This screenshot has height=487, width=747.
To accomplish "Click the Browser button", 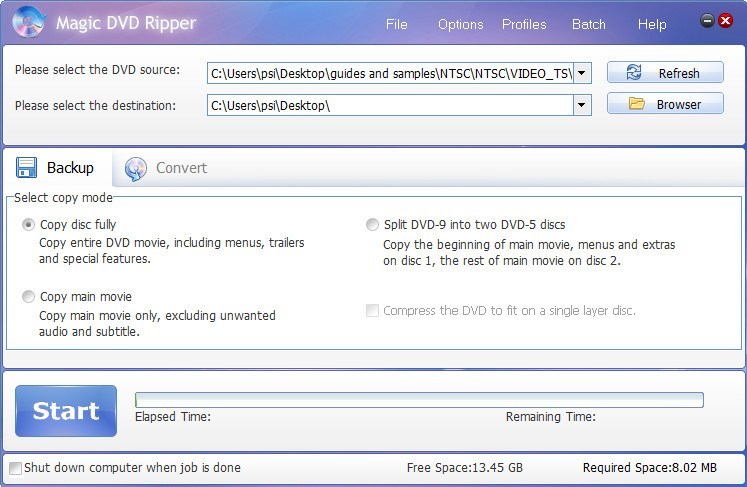I will 665,103.
